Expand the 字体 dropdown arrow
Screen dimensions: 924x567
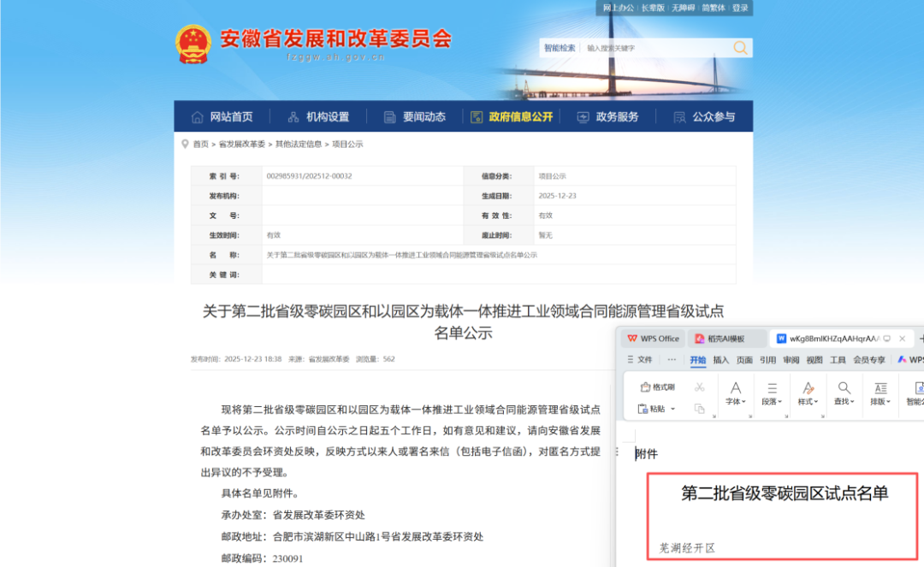(743, 399)
